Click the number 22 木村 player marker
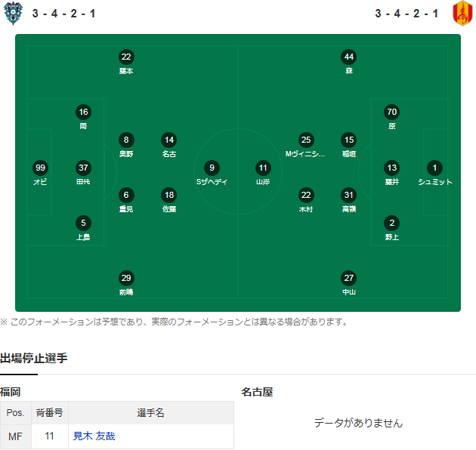476x450 pixels. pyautogui.click(x=305, y=195)
